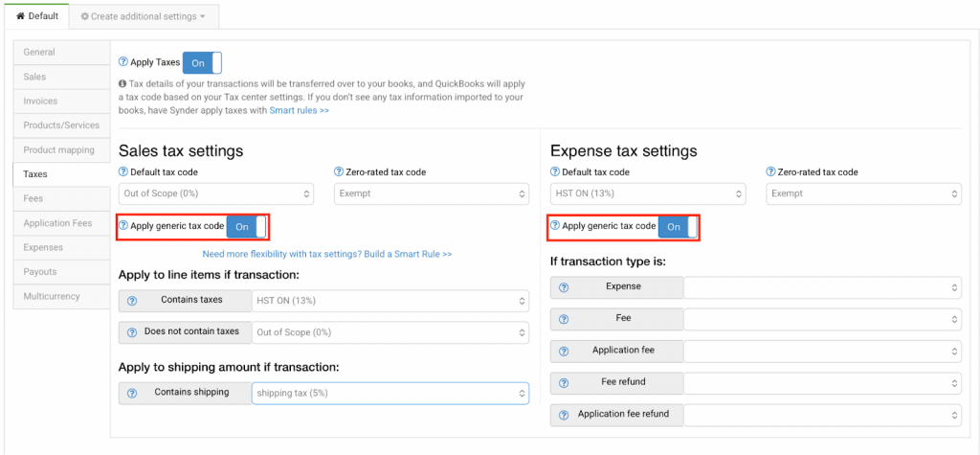The image size is (980, 455).
Task: Open expense Default tax code HST ON dropdown
Action: tap(648, 193)
